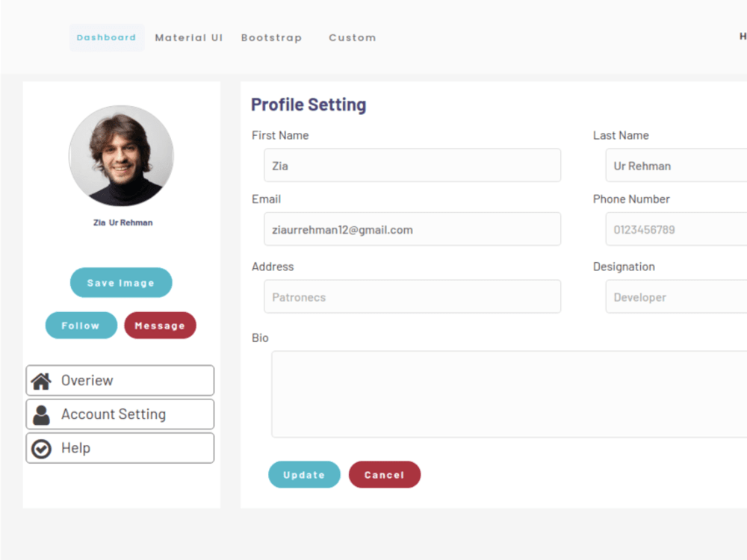The width and height of the screenshot is (747, 560).
Task: Click the Save Image button
Action: pyautogui.click(x=121, y=282)
